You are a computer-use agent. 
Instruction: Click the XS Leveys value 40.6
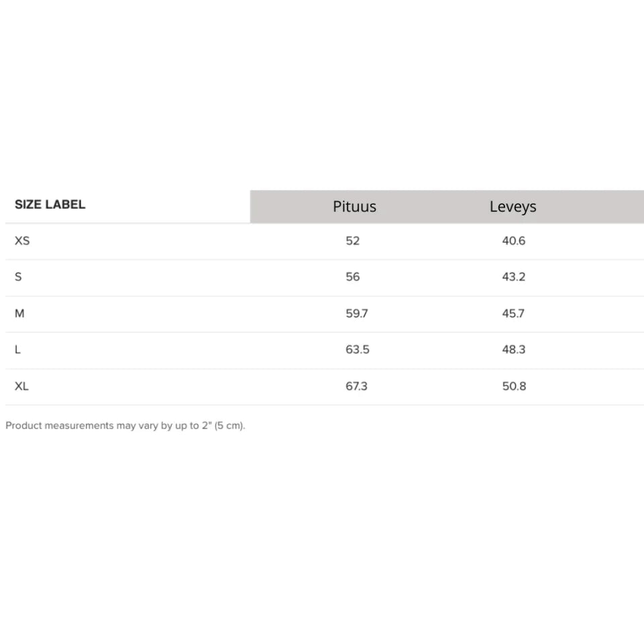(x=514, y=241)
